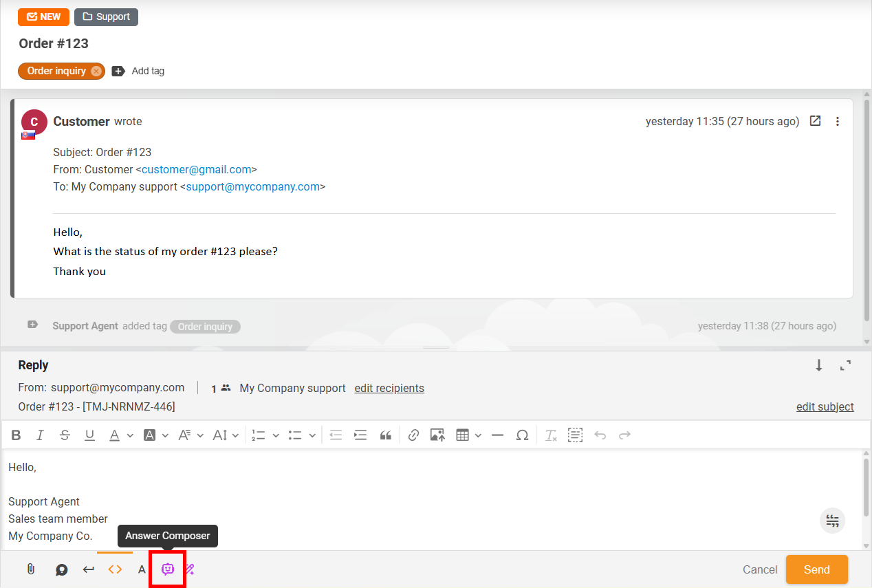Insert a horizontal line
The width and height of the screenshot is (872, 588).
(497, 435)
